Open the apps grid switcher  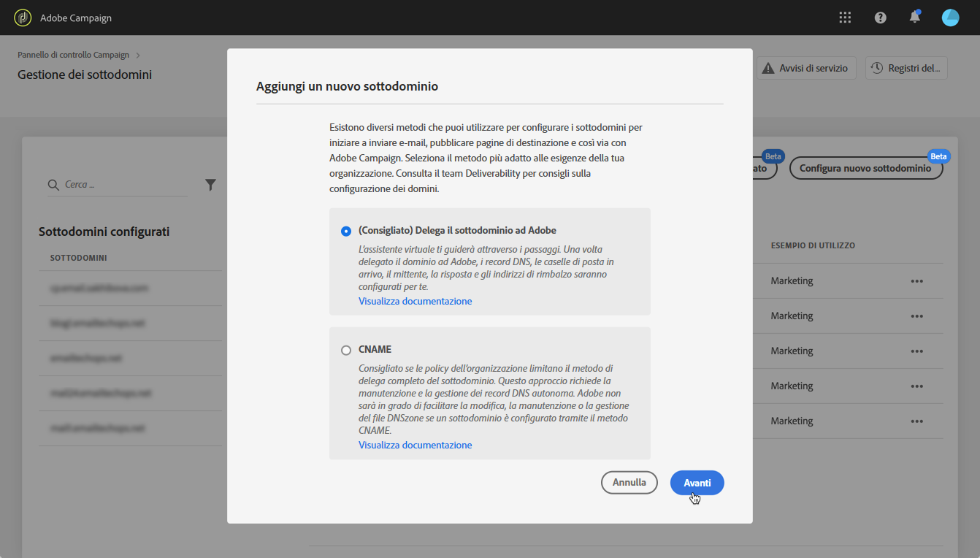(x=845, y=18)
